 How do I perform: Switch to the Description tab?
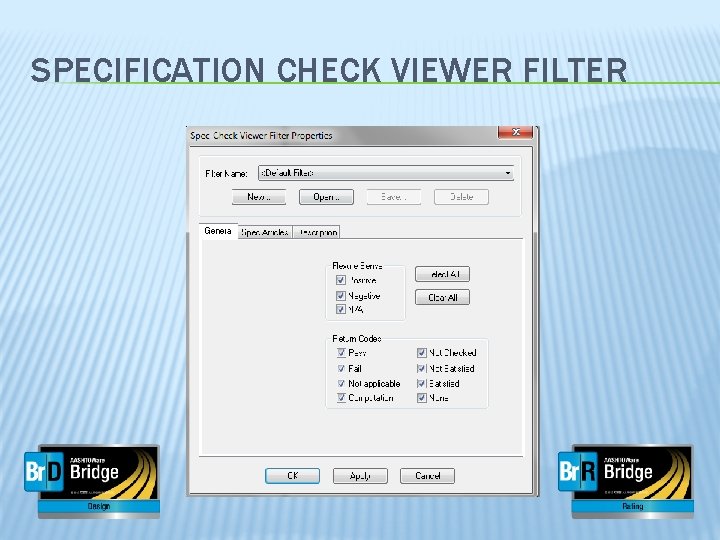(x=316, y=232)
